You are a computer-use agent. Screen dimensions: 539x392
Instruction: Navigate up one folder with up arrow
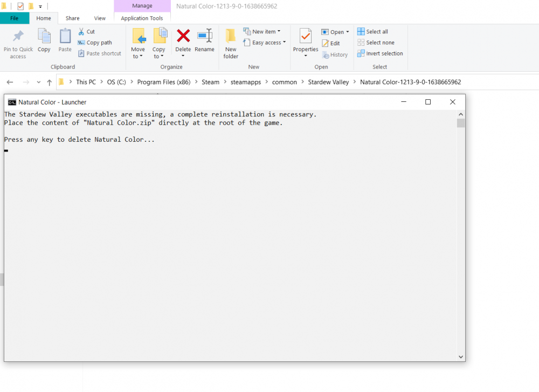tap(50, 82)
